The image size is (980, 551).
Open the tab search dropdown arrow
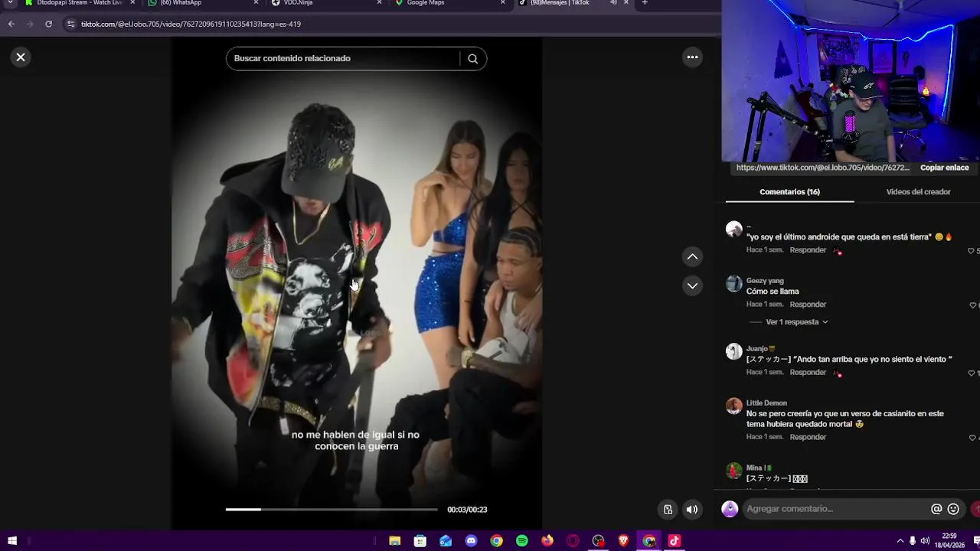pyautogui.click(x=10, y=3)
